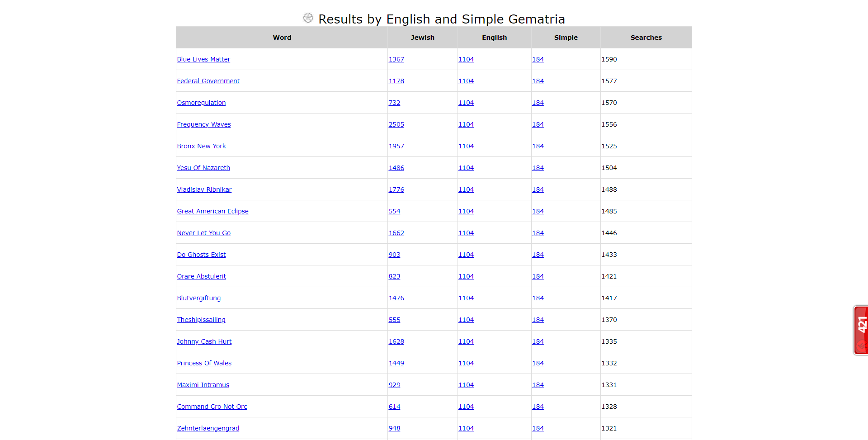
Task: Click Jewish value 614
Action: (x=394, y=407)
